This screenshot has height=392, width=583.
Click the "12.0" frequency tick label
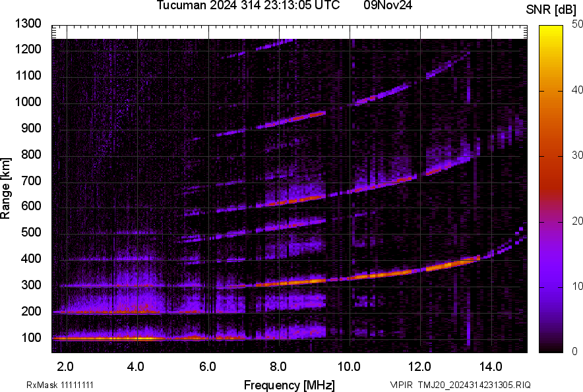(x=419, y=367)
